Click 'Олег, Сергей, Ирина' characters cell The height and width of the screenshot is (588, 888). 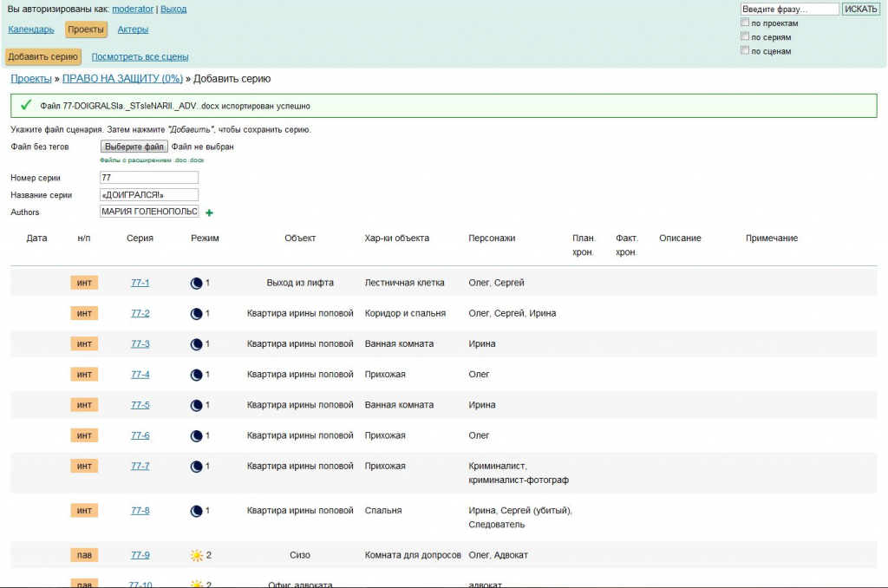(x=512, y=313)
